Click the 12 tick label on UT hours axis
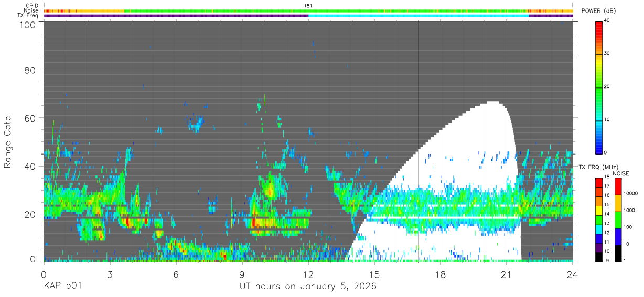Screen dimensions: 644x297 pos(308,274)
